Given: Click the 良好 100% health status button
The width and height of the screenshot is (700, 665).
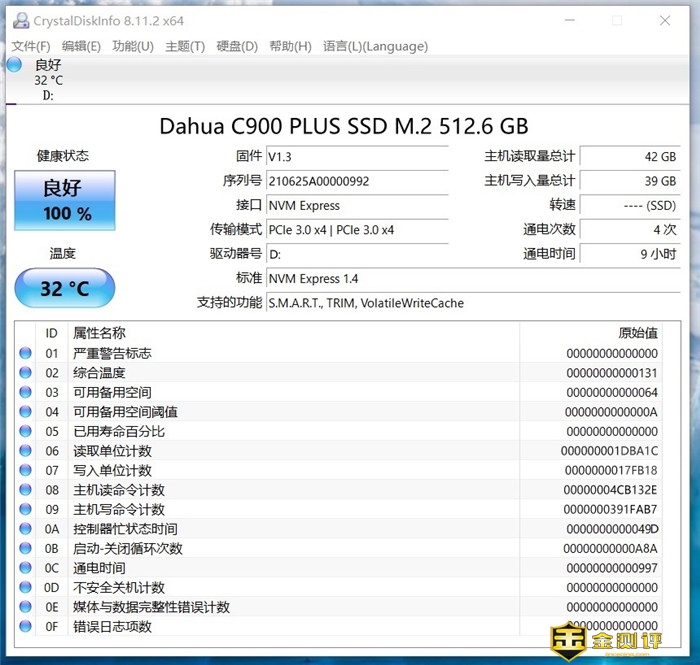Looking at the screenshot, I should (66, 199).
